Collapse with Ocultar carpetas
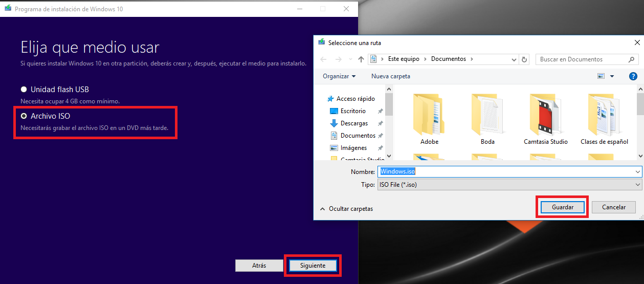The image size is (644, 284). pos(346,209)
